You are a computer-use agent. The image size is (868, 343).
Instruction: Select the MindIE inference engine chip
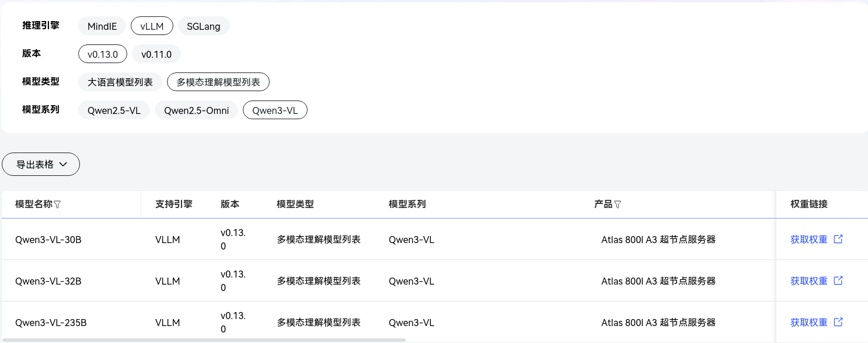click(102, 26)
